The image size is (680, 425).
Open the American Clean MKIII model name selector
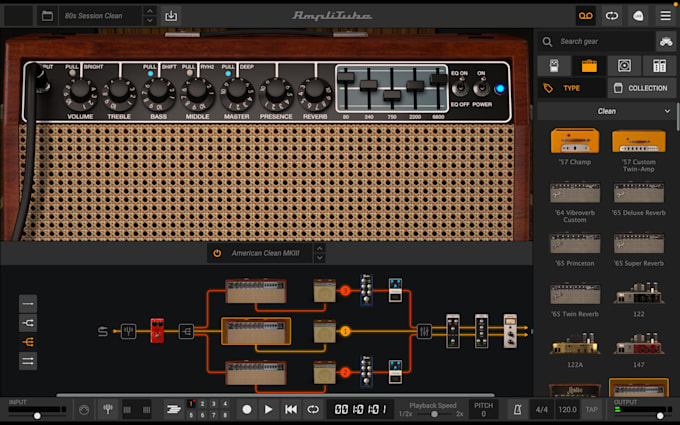click(265, 253)
